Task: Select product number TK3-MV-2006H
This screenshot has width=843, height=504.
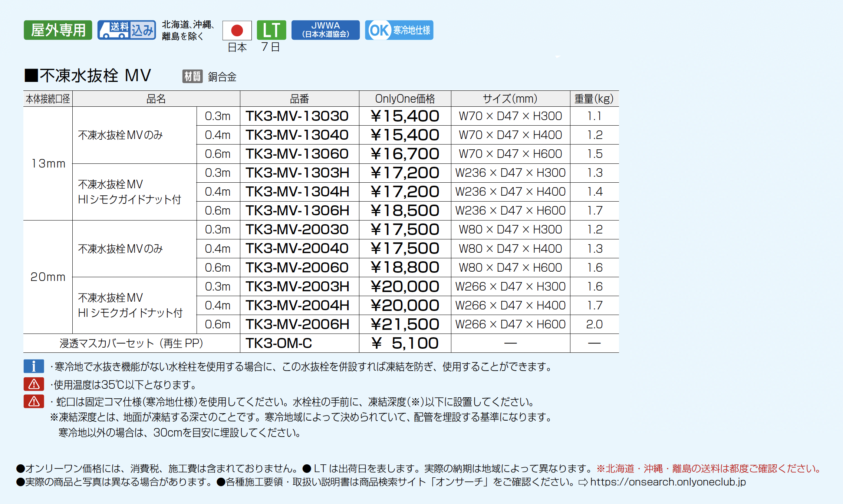Action: (x=297, y=324)
